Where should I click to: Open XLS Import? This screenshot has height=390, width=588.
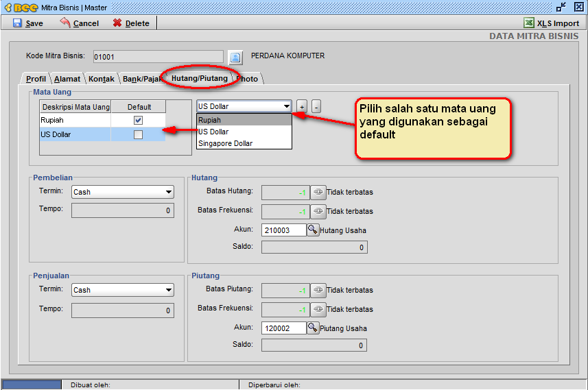coord(552,23)
